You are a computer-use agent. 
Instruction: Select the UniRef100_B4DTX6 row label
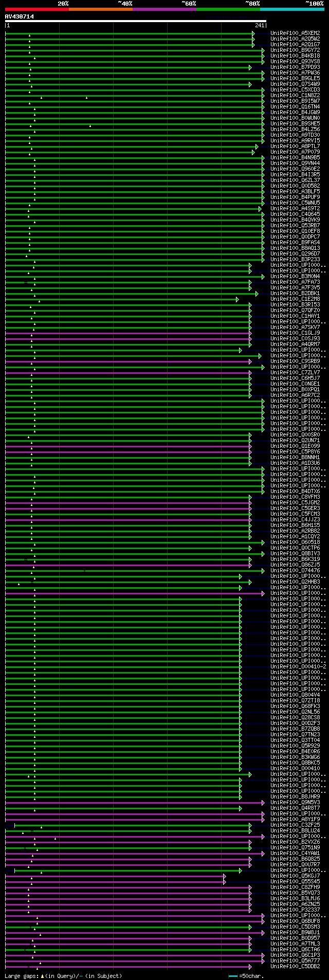pos(295,491)
